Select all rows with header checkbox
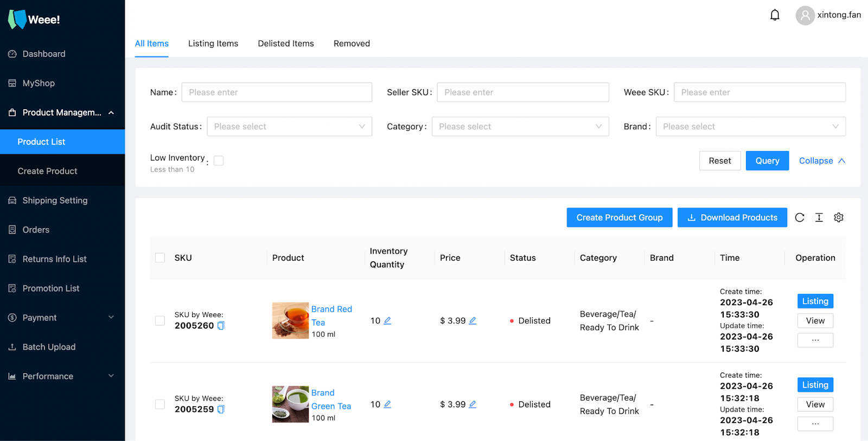Viewport: 868px width, 441px height. [160, 258]
